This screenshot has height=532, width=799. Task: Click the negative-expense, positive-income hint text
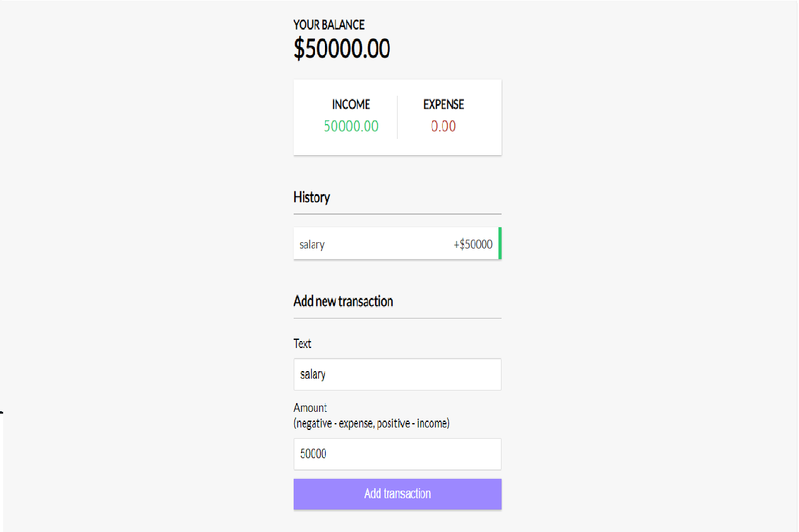[x=371, y=424]
